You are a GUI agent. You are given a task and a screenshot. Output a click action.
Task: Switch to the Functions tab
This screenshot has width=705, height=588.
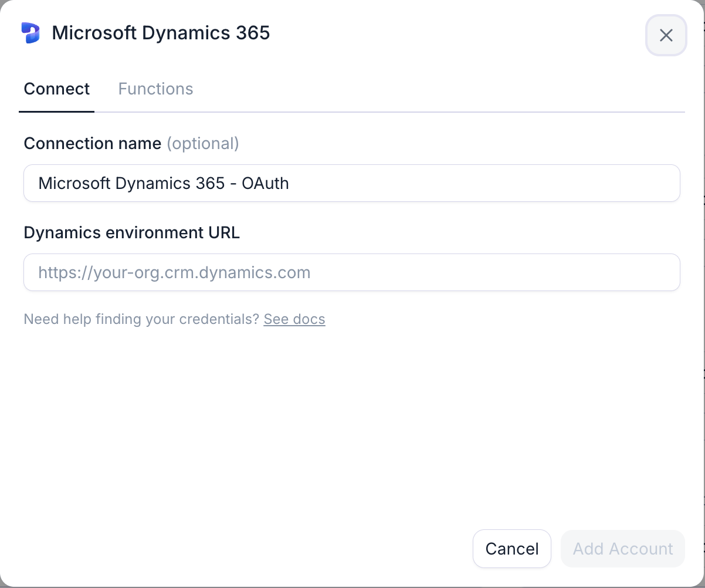(x=155, y=89)
